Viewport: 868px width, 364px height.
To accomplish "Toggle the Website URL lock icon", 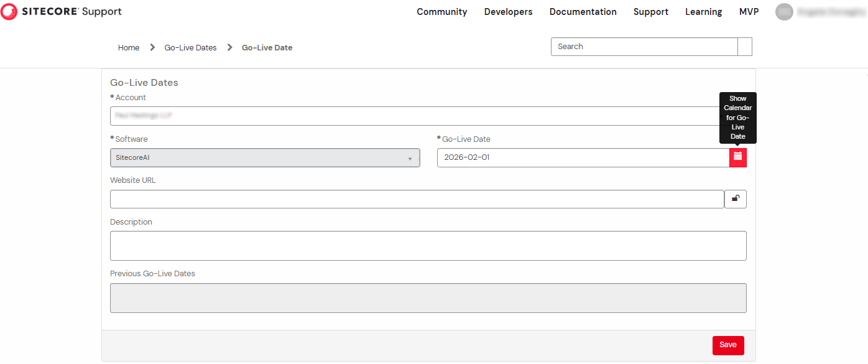I will coord(736,199).
